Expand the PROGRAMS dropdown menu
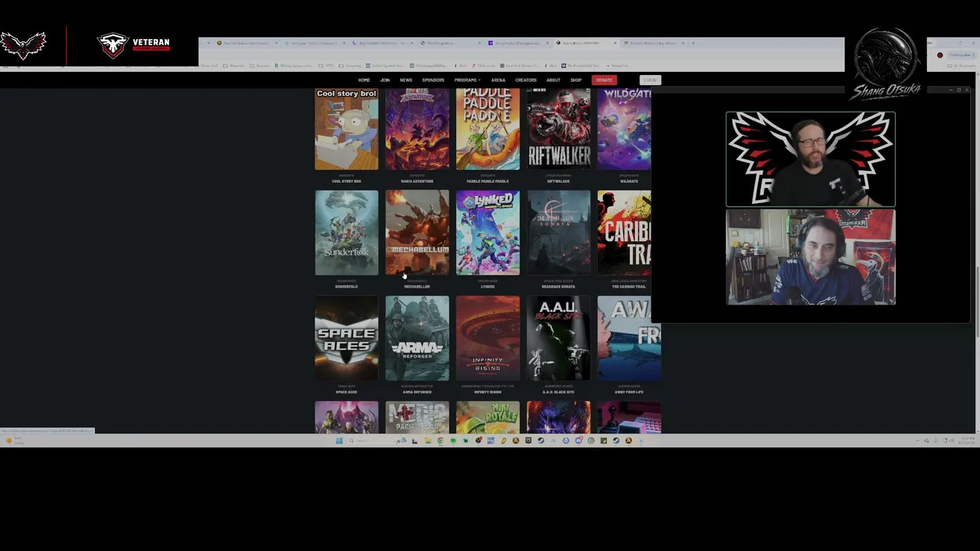This screenshot has width=980, height=551. pos(467,80)
